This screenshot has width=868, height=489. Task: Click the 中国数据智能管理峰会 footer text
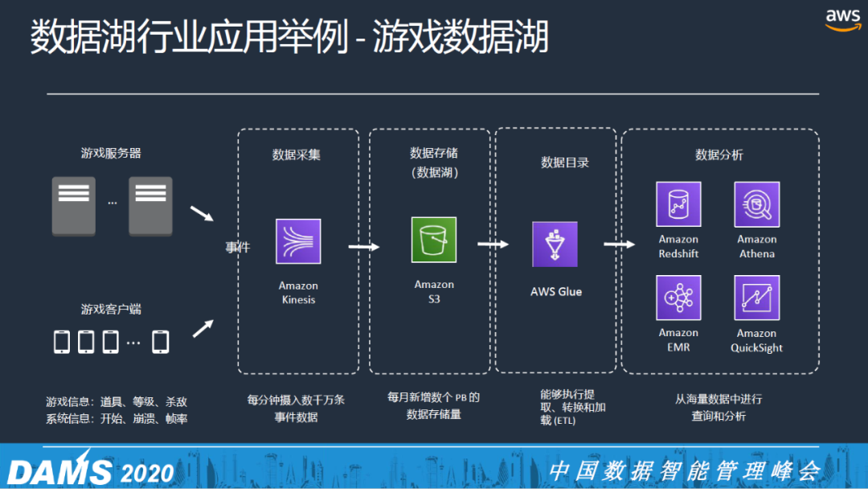click(x=684, y=471)
